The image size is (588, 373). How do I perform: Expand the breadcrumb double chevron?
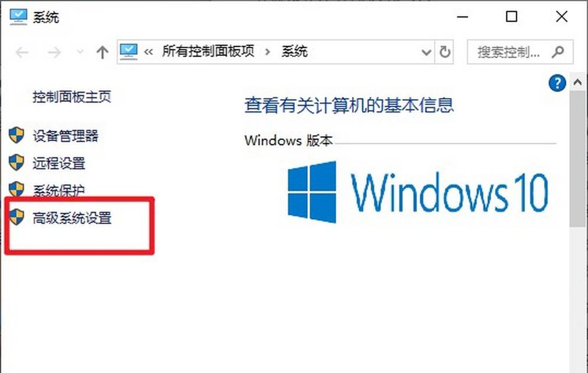[148, 52]
